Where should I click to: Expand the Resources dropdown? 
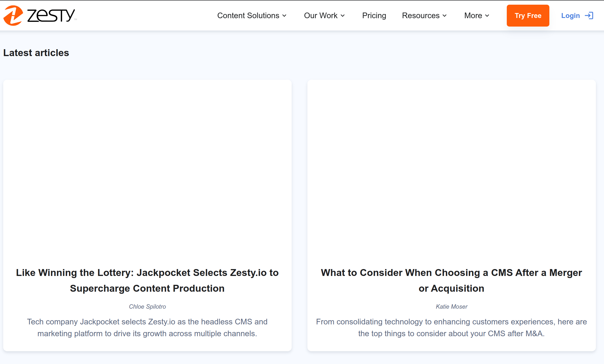click(x=445, y=16)
